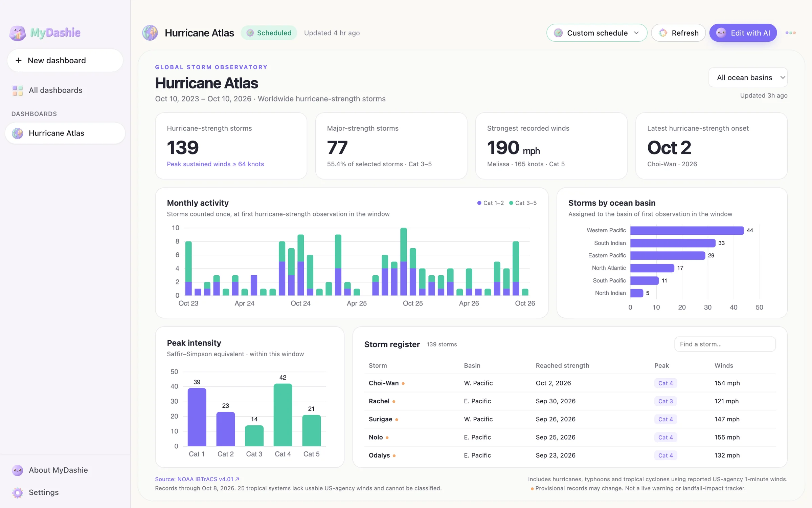
Task: Click the globe icon beside header title
Action: point(150,33)
